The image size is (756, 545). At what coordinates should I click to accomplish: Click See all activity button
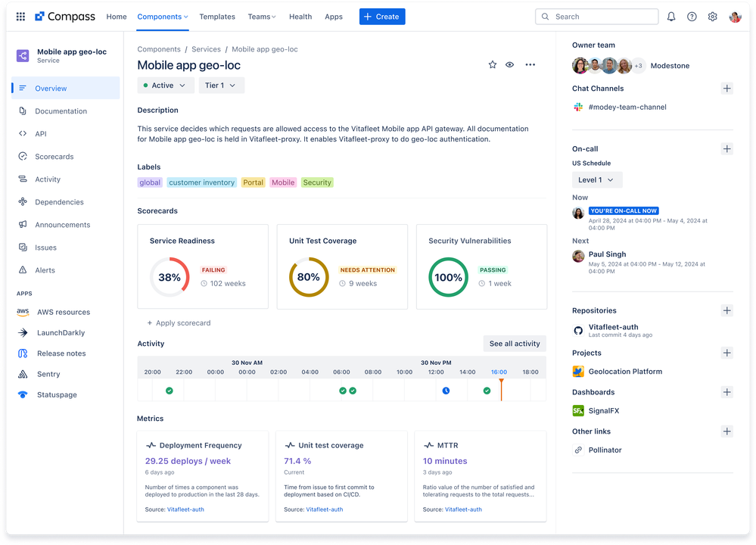(x=515, y=344)
